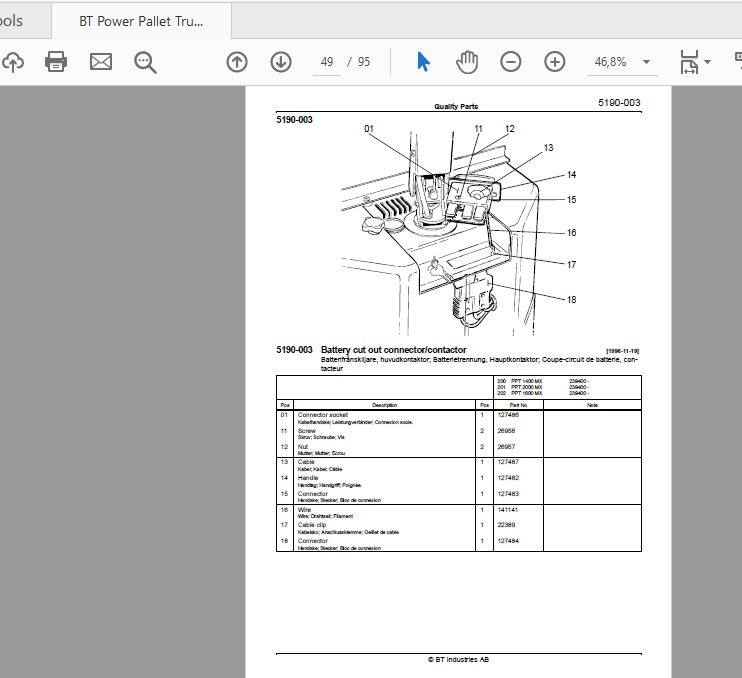Open the fit page width tool
Image resolution: width=742 pixels, height=678 pixels.
click(x=689, y=62)
